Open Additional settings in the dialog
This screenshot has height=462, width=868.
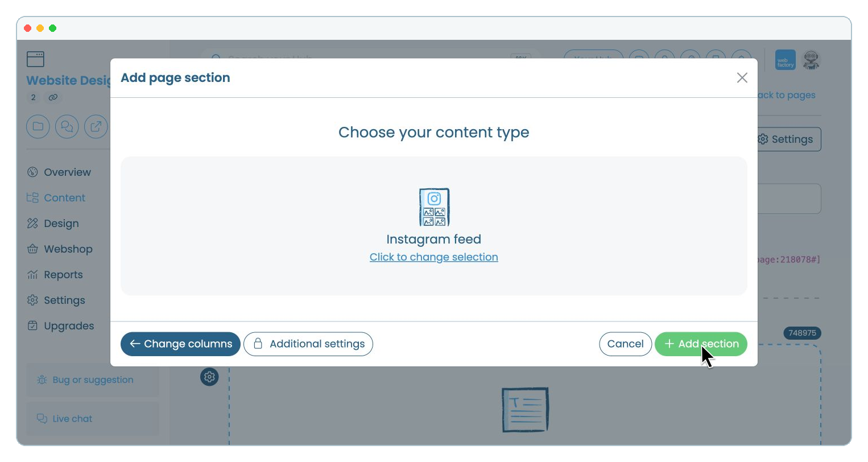tap(308, 344)
